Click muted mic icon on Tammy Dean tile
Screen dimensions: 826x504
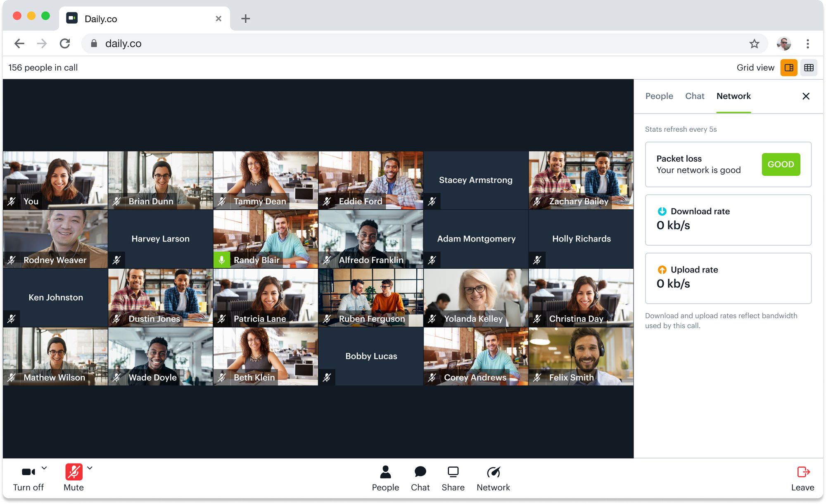point(222,201)
